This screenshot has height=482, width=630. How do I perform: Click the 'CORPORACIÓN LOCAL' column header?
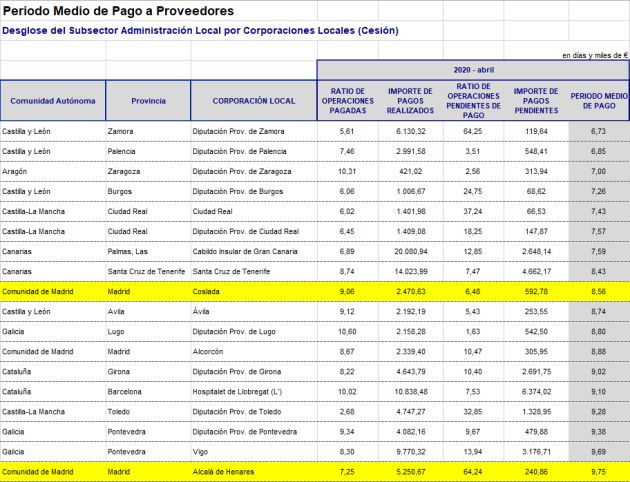254,101
